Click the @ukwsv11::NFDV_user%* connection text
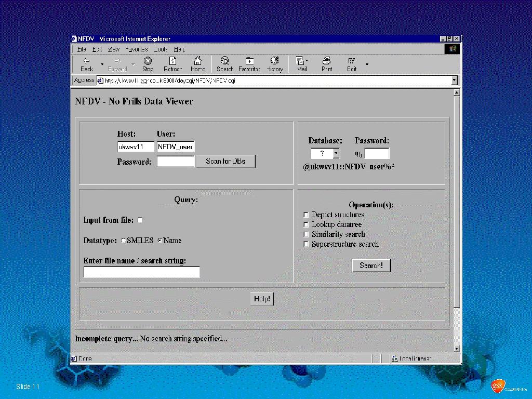Image resolution: width=532 pixels, height=399 pixels. (x=349, y=167)
